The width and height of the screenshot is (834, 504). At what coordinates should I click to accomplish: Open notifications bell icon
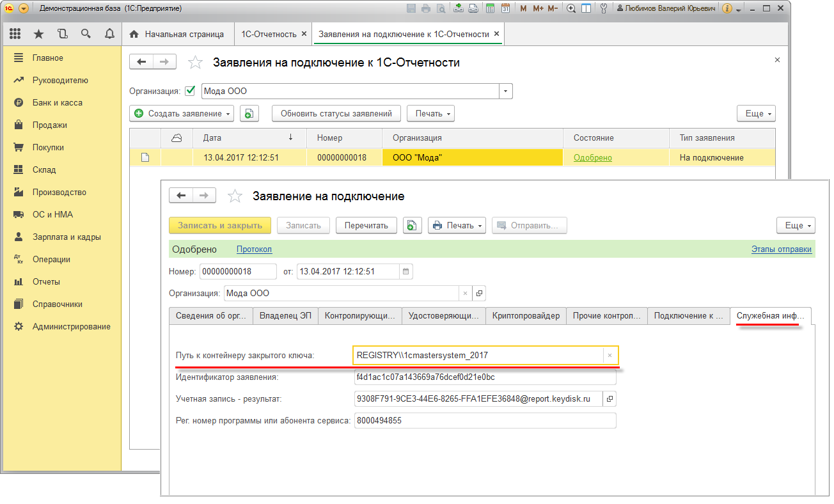tap(109, 34)
